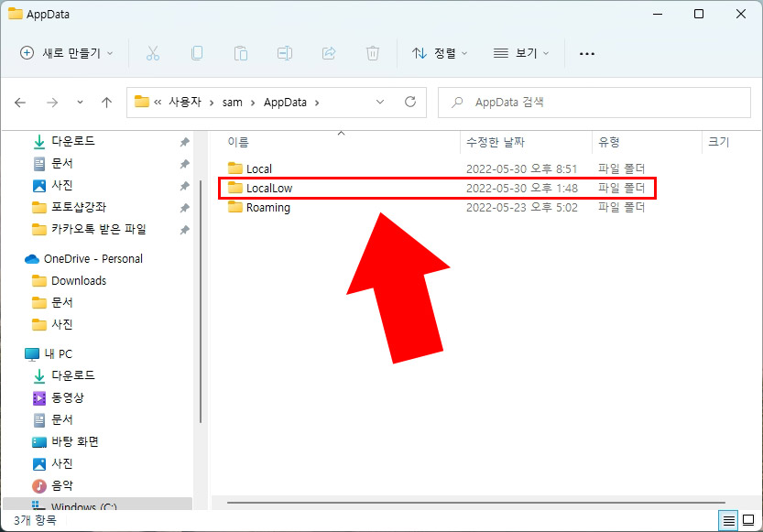This screenshot has width=763, height=532.
Task: Minimize the AppData window
Action: (x=658, y=14)
